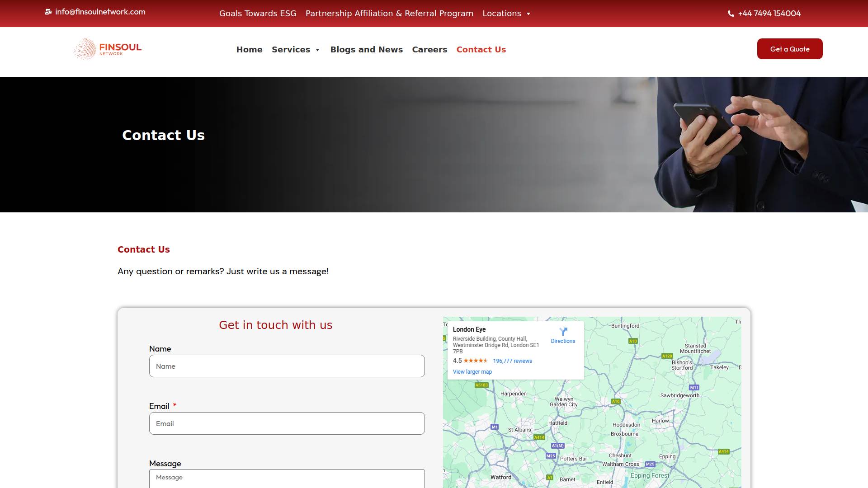The width and height of the screenshot is (868, 488).
Task: Click the Finsoul Network logo
Action: tap(108, 49)
